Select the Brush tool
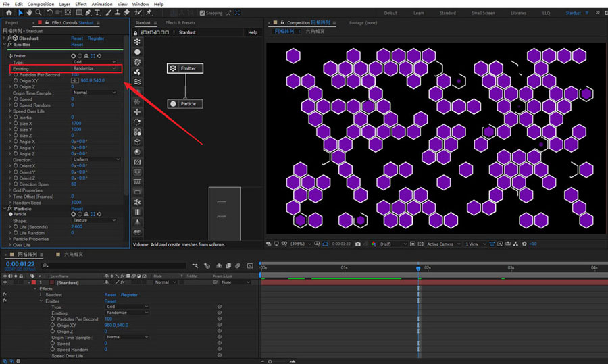The image size is (608, 364). [x=107, y=12]
